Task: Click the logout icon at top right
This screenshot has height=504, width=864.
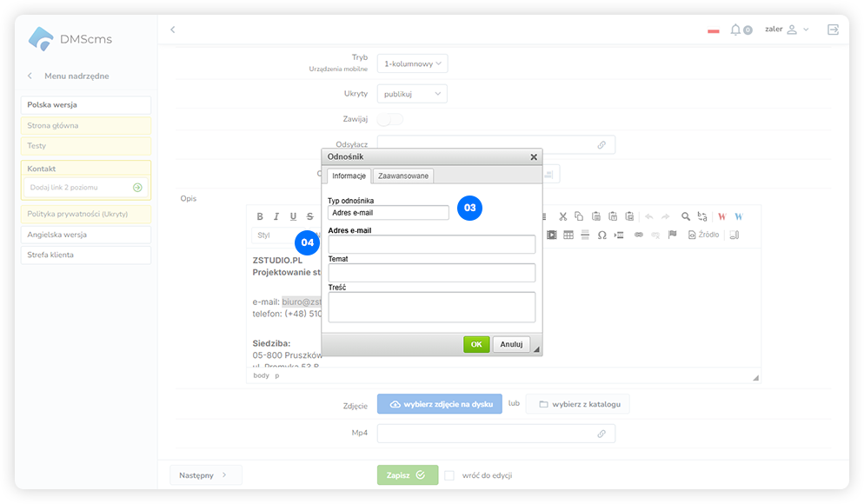Action: click(833, 30)
